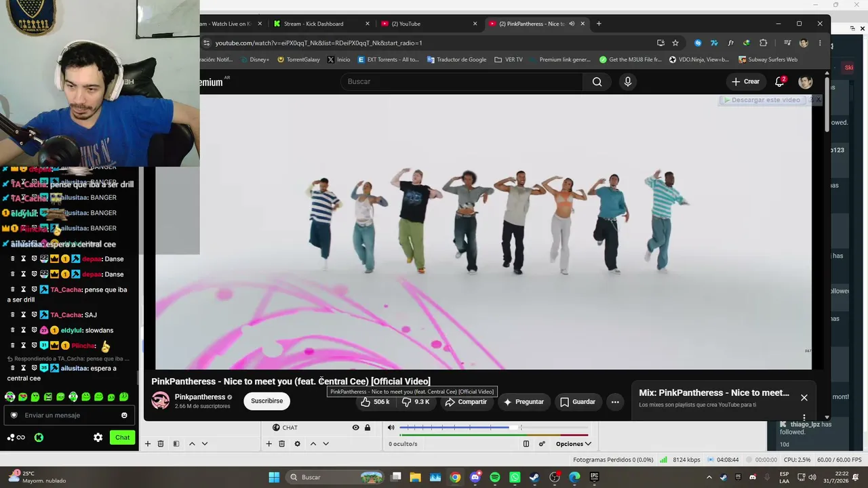
Task: Open YouTube notifications bell
Action: (x=780, y=81)
